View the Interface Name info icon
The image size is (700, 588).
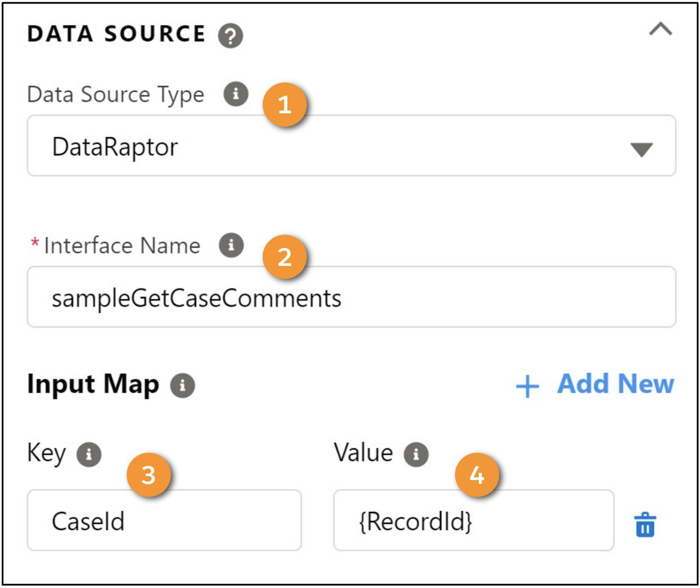[231, 246]
